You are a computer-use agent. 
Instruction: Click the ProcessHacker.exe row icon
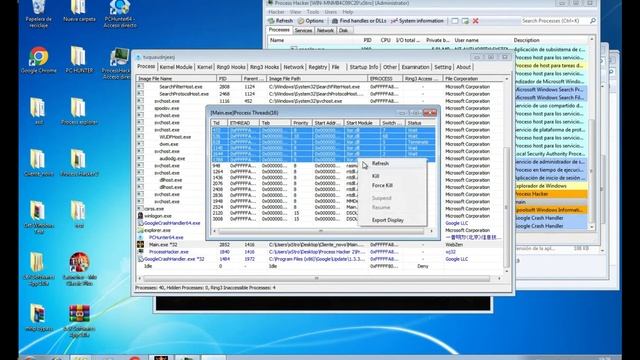click(x=140, y=252)
